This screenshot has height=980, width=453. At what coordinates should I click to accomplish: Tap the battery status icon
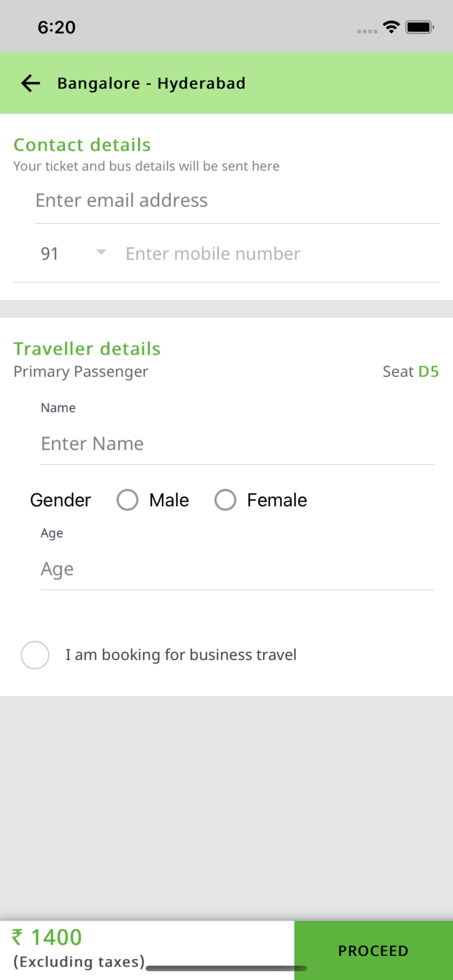pyautogui.click(x=420, y=27)
